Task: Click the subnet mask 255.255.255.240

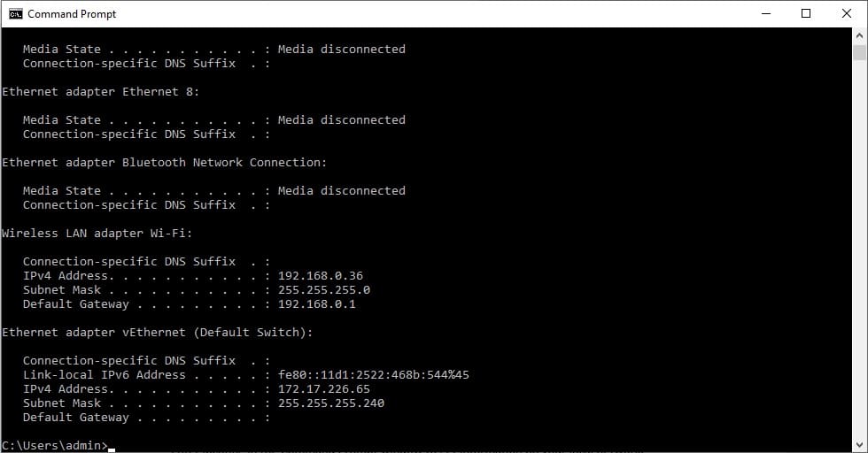Action: coord(331,403)
